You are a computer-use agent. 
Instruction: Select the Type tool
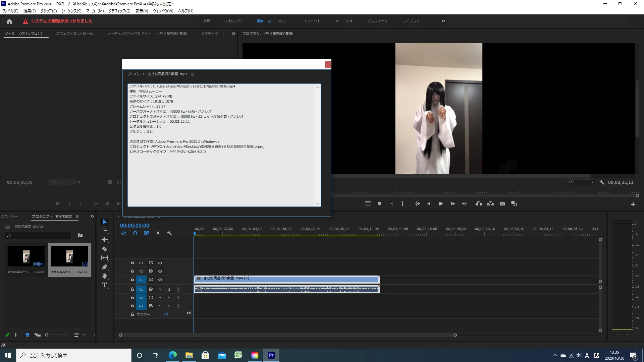[105, 285]
